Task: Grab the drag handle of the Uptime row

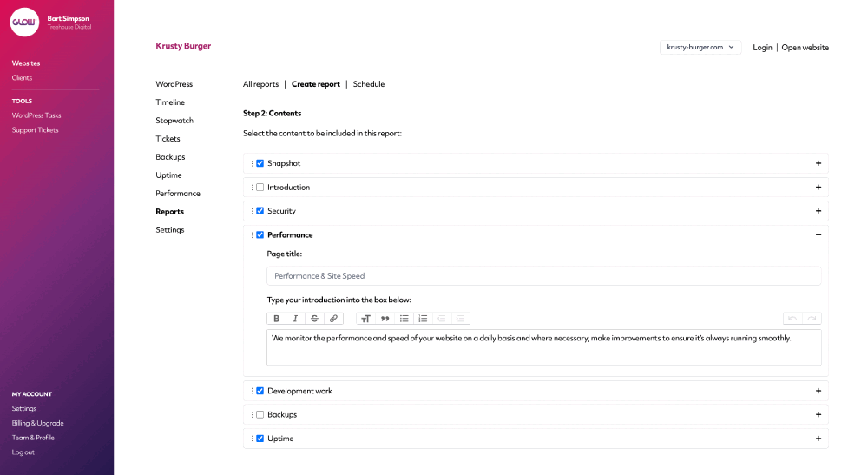Action: click(253, 439)
